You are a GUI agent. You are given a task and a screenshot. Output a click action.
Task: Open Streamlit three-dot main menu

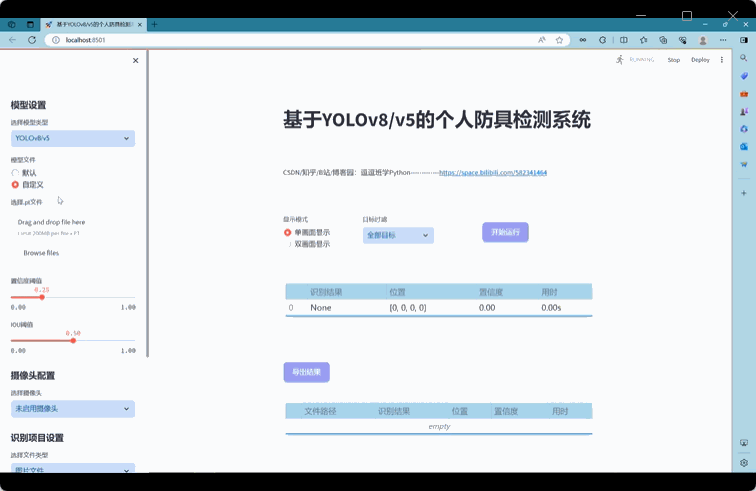click(x=722, y=60)
